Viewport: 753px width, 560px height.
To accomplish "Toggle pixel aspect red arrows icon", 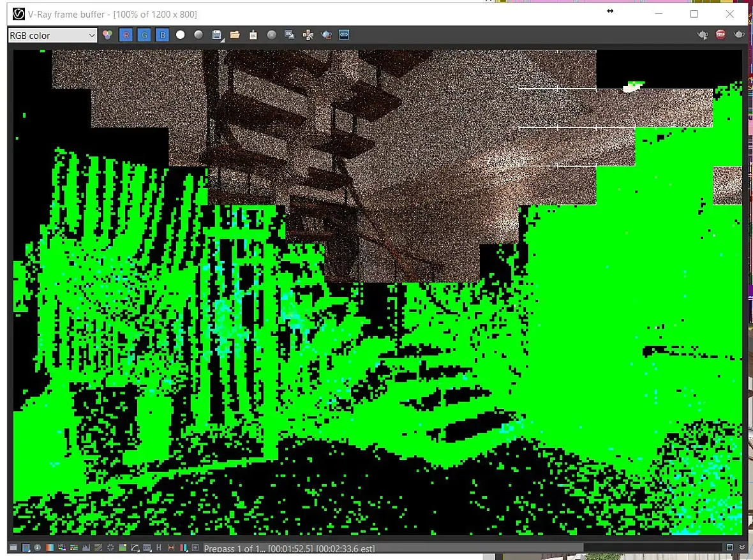I will click(x=171, y=547).
